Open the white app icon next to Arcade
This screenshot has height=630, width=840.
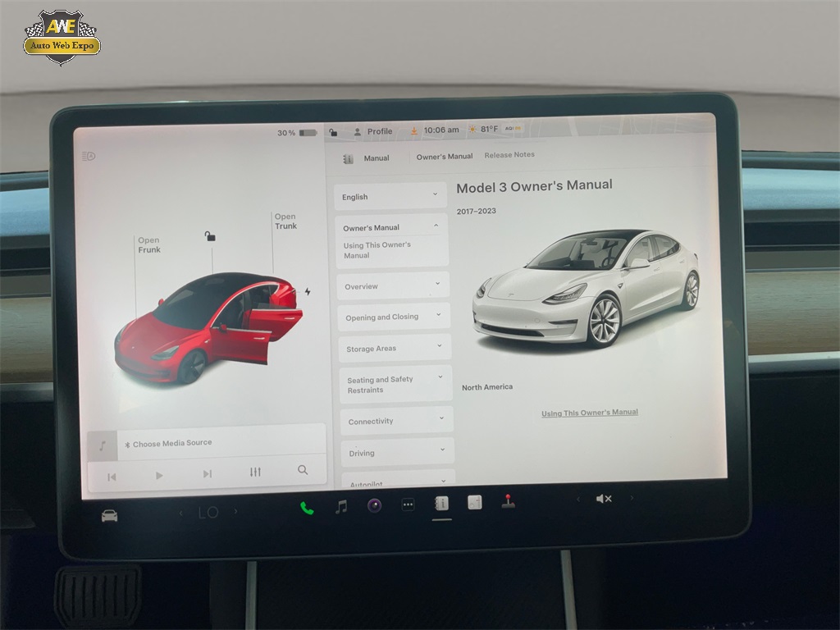475,503
